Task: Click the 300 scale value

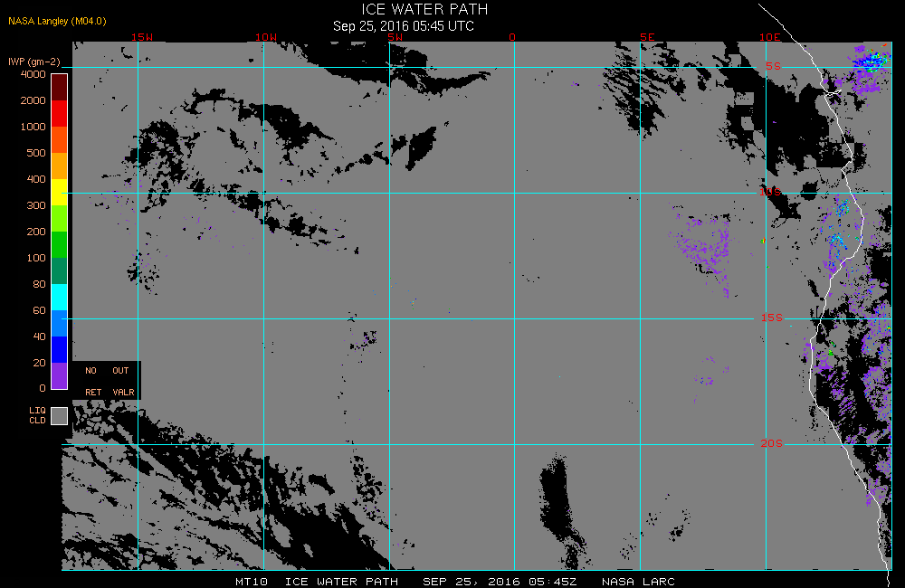Action: [x=36, y=205]
